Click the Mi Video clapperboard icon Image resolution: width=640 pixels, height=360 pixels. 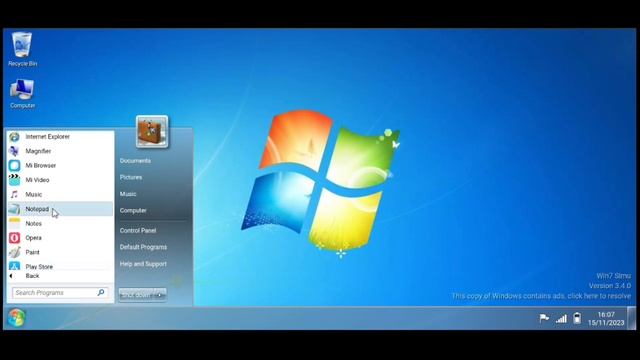[x=14, y=180]
